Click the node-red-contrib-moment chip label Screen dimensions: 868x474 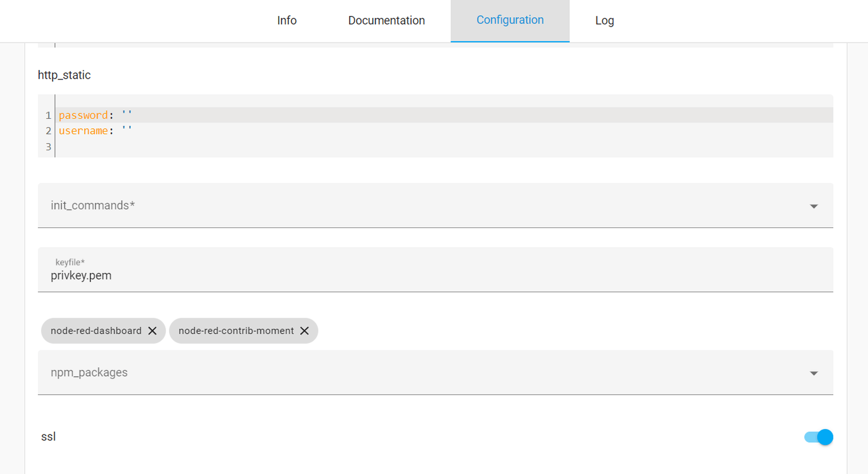[236, 331]
